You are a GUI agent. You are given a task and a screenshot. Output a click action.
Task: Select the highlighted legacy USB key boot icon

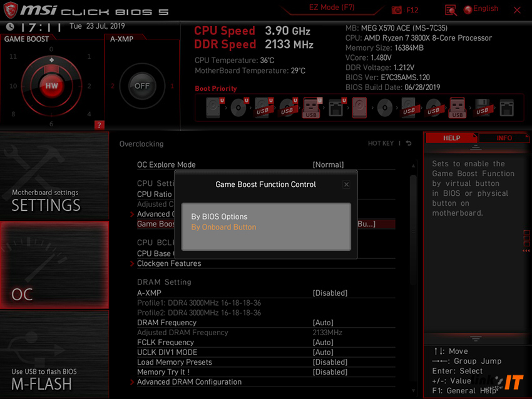458,108
